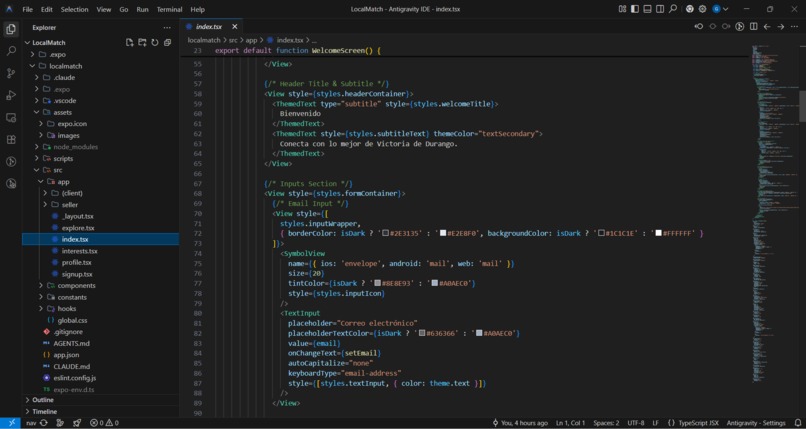Click the #2E3135 color swatch

386,233
